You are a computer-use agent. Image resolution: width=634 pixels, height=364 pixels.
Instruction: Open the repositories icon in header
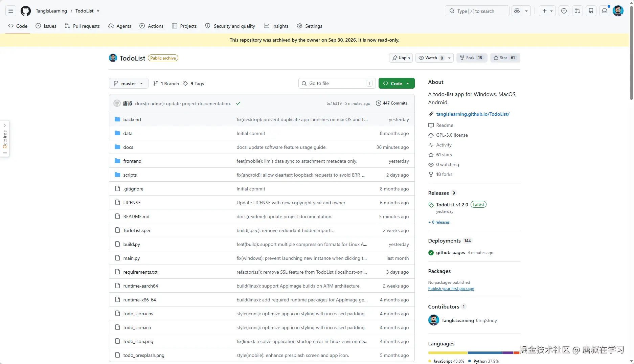coord(591,11)
